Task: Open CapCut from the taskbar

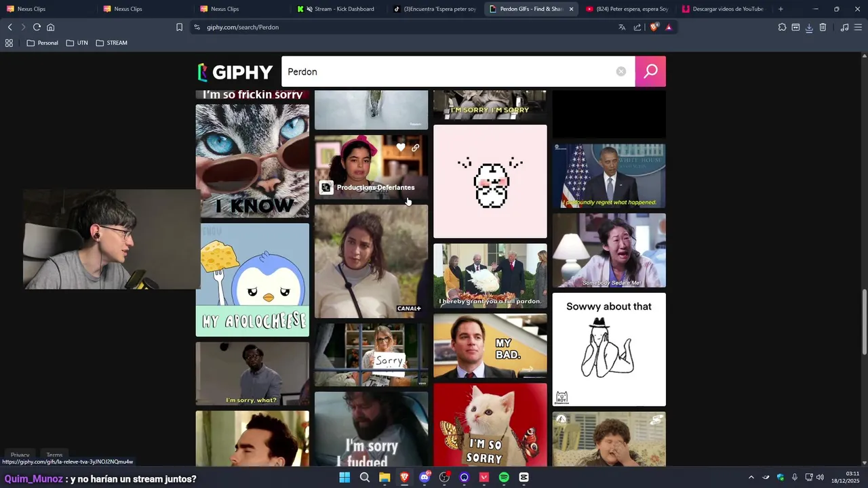Action: 524,477
